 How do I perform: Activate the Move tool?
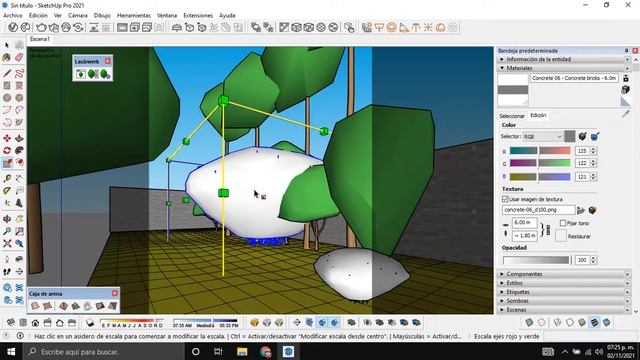tap(7, 139)
